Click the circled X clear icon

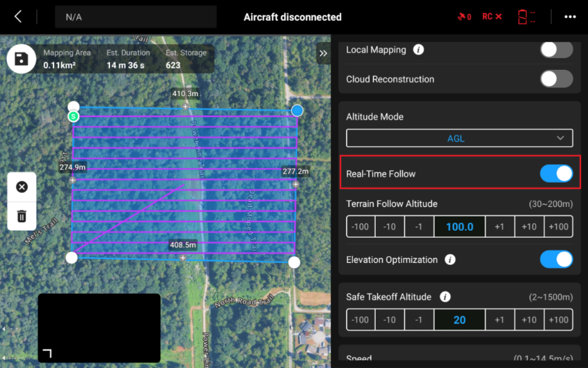pos(21,187)
